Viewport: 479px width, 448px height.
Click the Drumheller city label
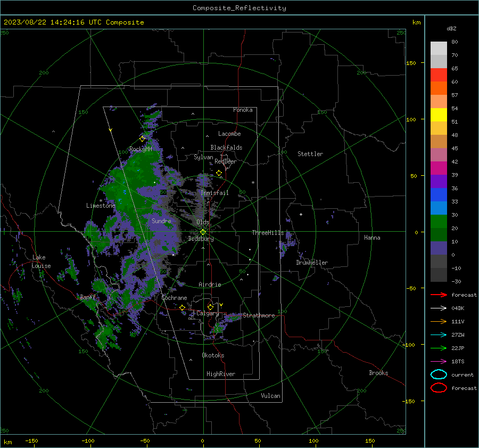pyautogui.click(x=312, y=263)
